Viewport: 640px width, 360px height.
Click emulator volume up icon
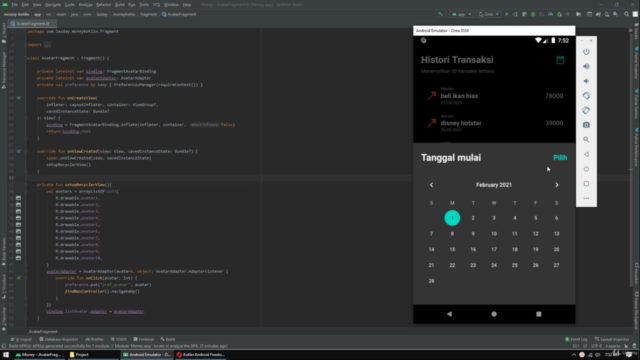(586, 67)
